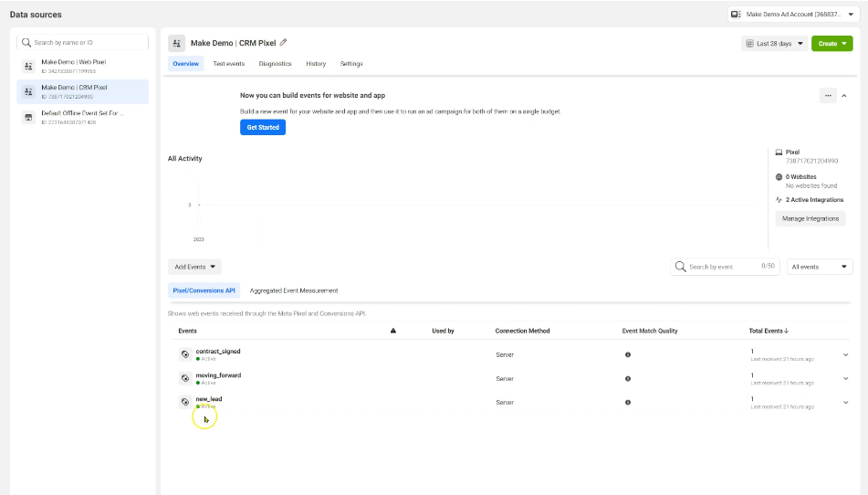Click the new_lead event tag icon
This screenshot has width=868, height=495.
pyautogui.click(x=185, y=402)
